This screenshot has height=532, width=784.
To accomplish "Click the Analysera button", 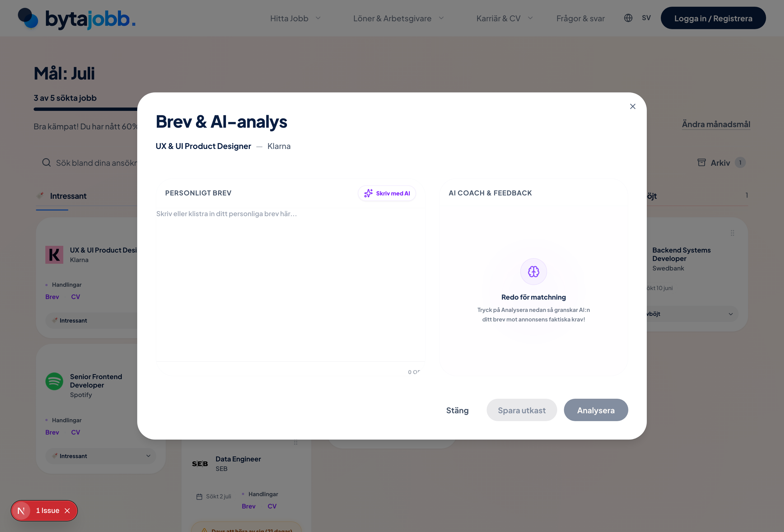I will (x=596, y=410).
